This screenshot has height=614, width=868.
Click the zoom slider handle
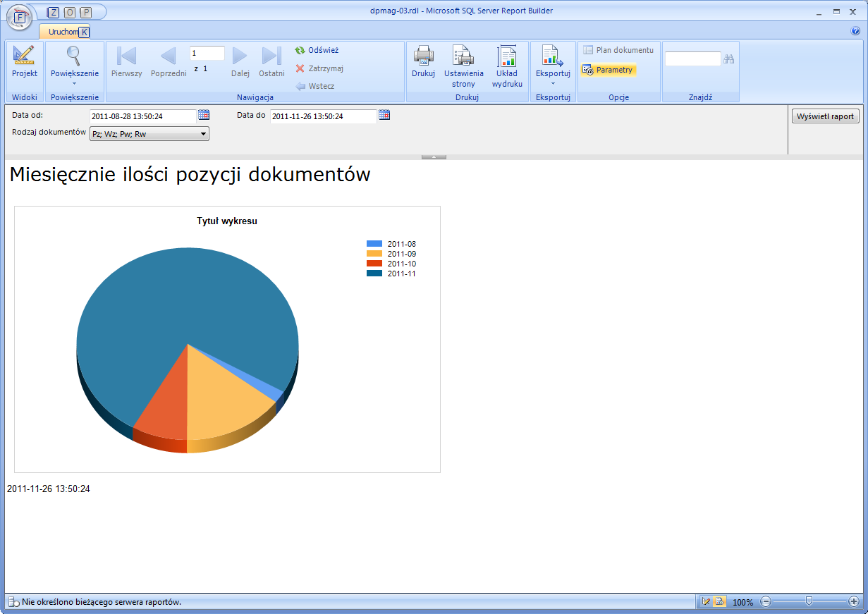tap(809, 602)
